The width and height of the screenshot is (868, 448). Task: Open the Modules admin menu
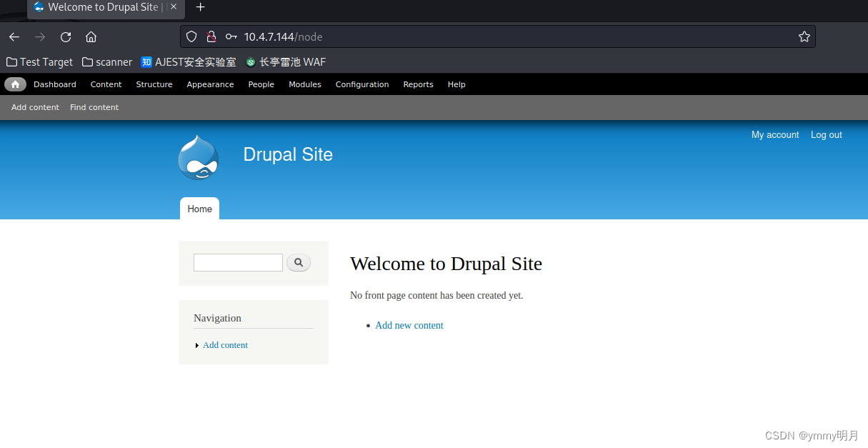pos(305,84)
